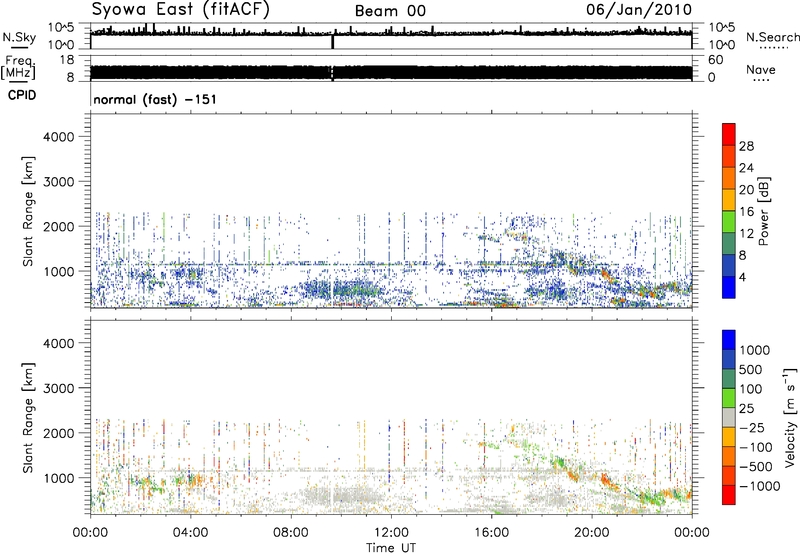The height and width of the screenshot is (554, 800).
Task: Click the 'CPID' label
Action: (22, 95)
